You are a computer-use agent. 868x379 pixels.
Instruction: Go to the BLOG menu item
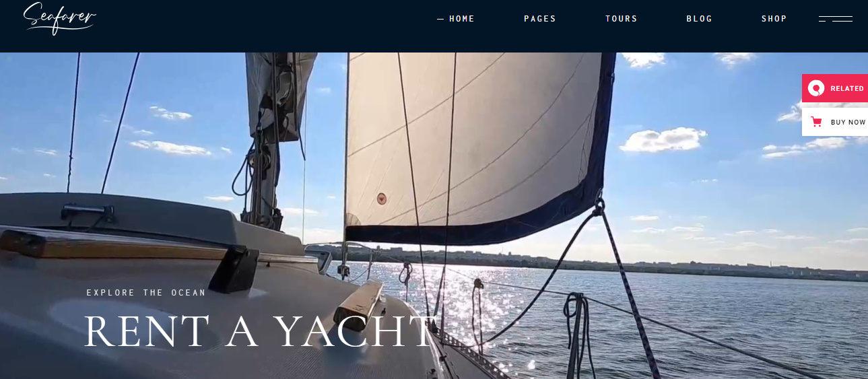[x=700, y=19]
